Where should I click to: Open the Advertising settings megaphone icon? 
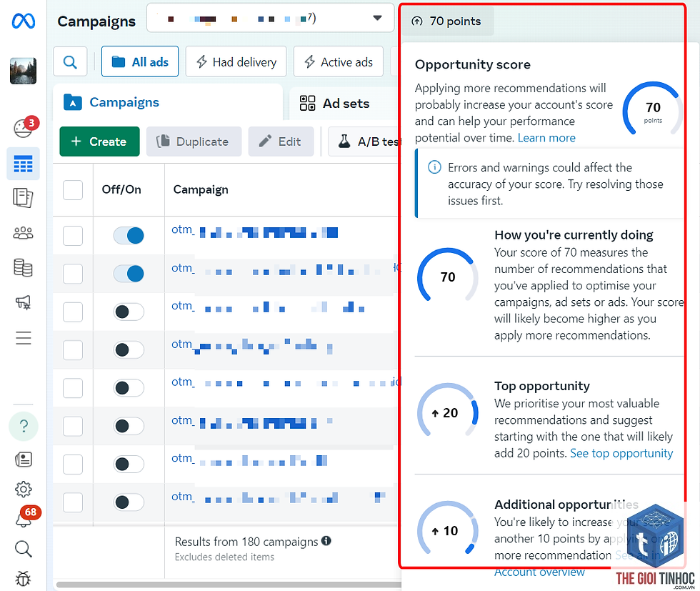[23, 302]
